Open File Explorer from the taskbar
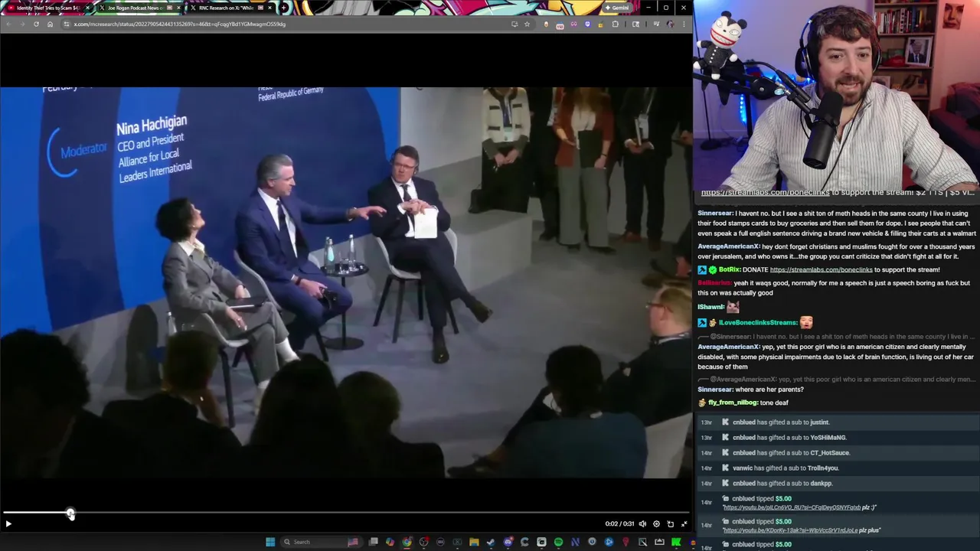The image size is (980, 551). coord(474,542)
